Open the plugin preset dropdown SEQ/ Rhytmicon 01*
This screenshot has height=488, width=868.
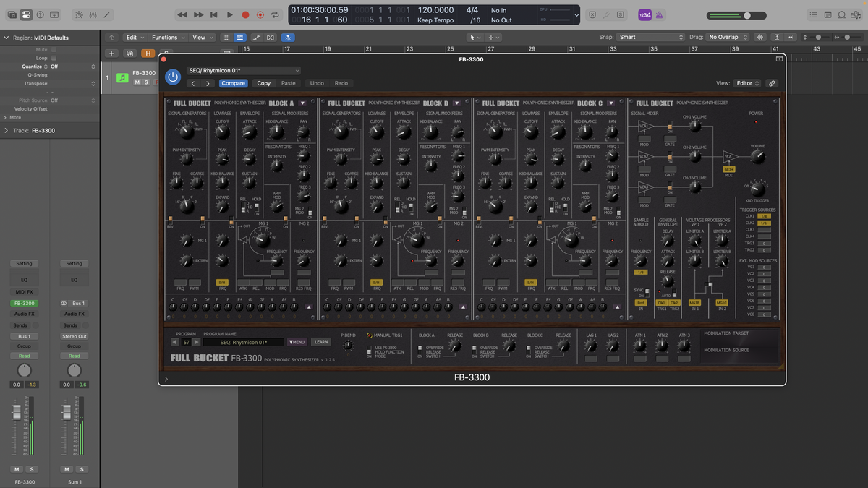pyautogui.click(x=243, y=71)
